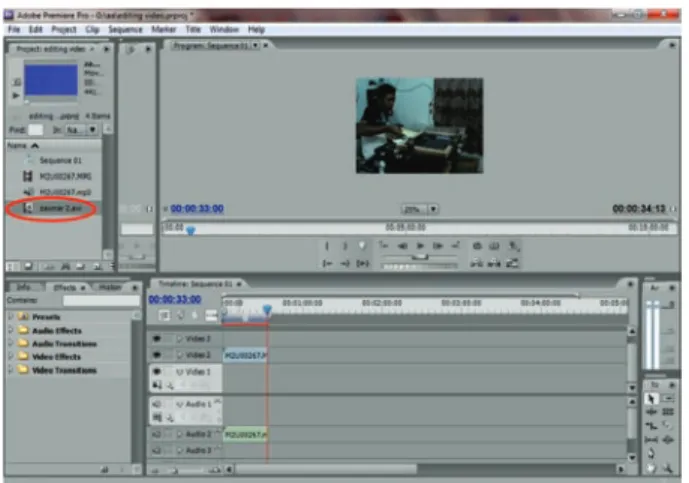
Task: Hide the Video 3 track output
Action: point(156,339)
